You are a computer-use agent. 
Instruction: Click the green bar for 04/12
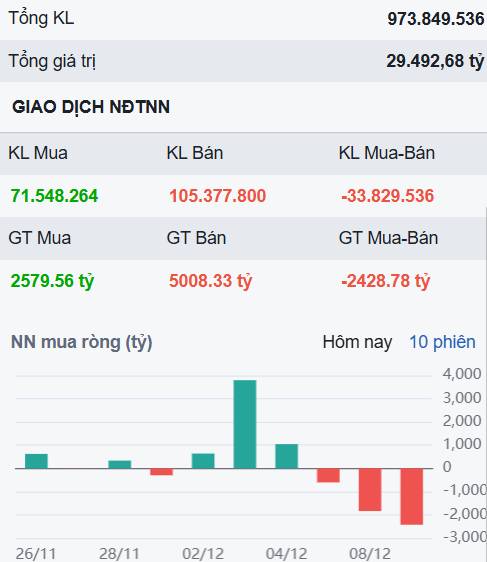(287, 456)
